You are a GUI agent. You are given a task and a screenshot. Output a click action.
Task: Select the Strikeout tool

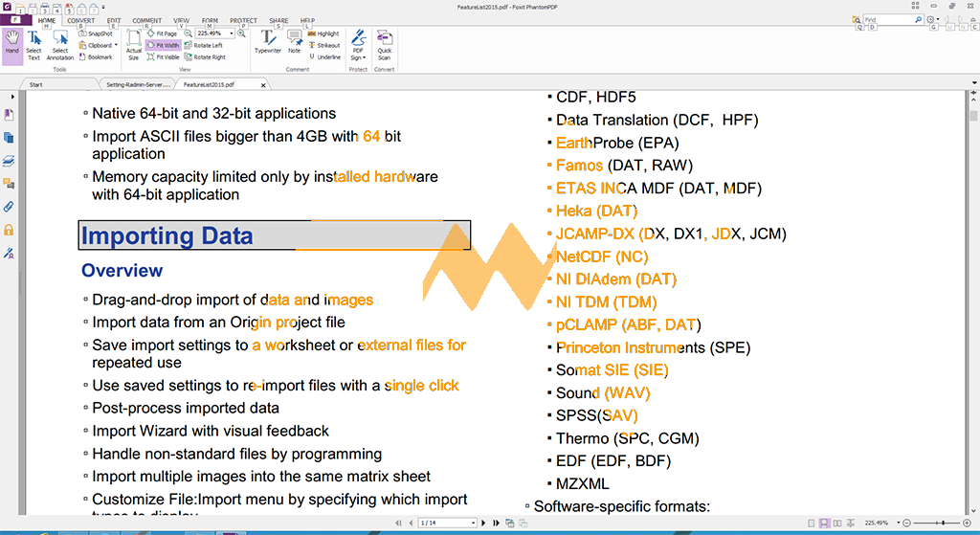[x=323, y=45]
